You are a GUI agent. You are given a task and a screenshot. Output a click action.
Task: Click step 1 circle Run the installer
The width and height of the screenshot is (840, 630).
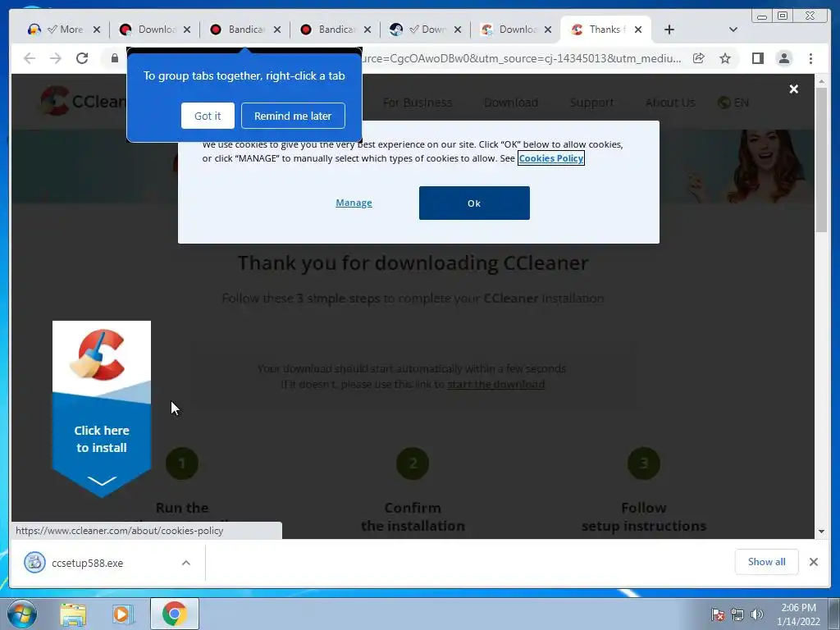pos(182,463)
